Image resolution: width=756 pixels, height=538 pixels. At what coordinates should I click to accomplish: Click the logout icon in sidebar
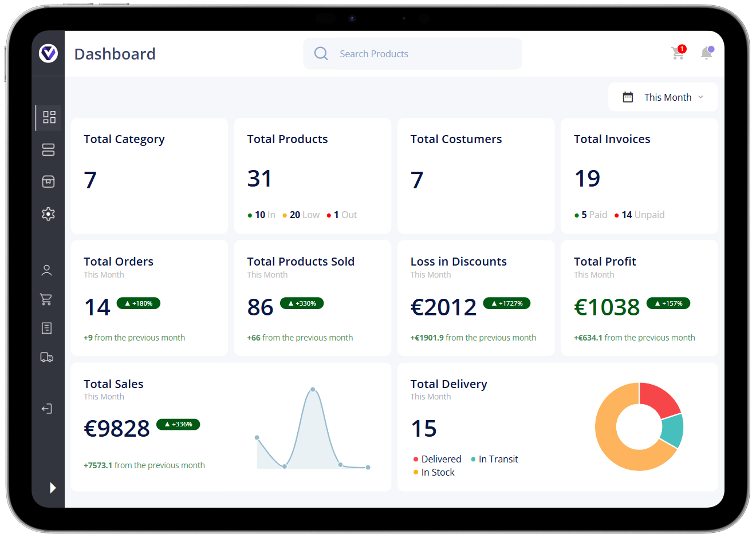click(47, 409)
